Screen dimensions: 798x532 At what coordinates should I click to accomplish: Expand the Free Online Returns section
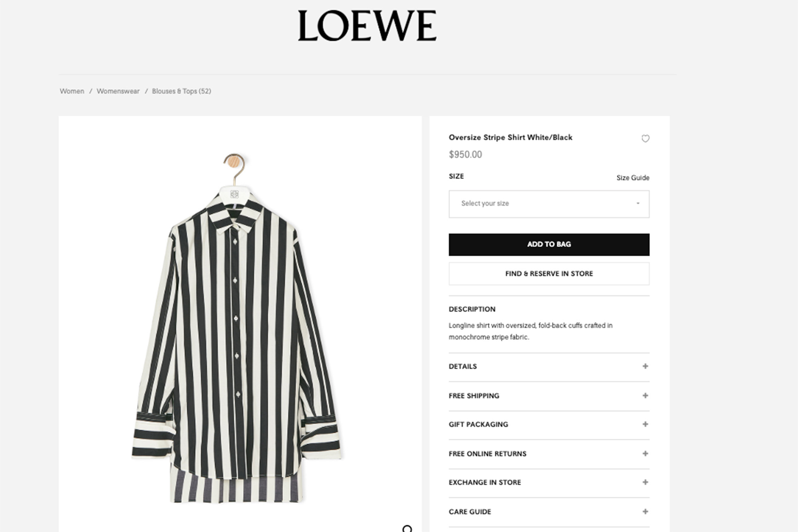tap(488, 454)
